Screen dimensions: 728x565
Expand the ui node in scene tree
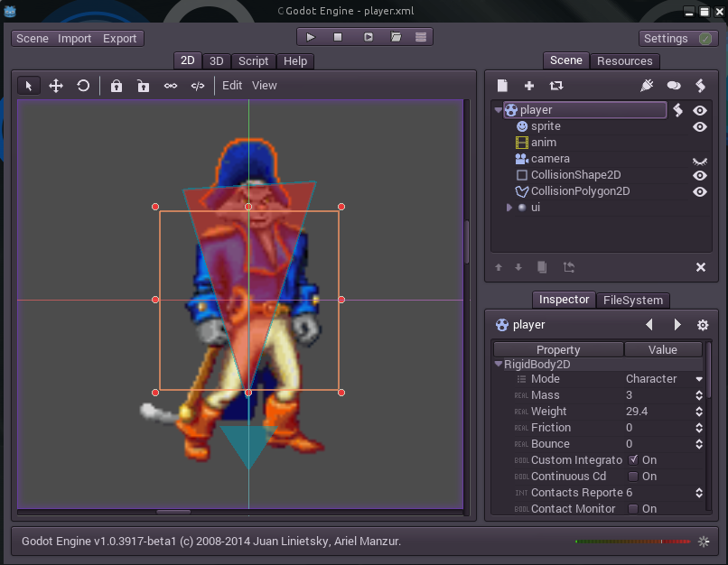509,208
